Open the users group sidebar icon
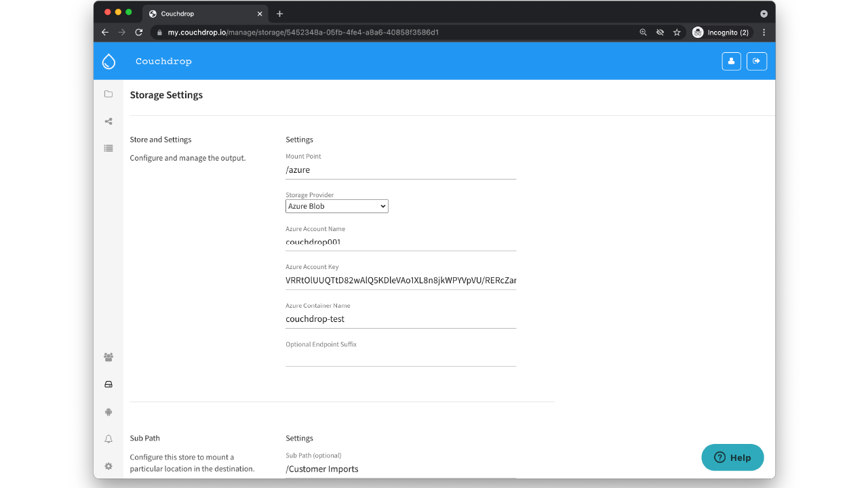868x488 pixels. click(108, 357)
